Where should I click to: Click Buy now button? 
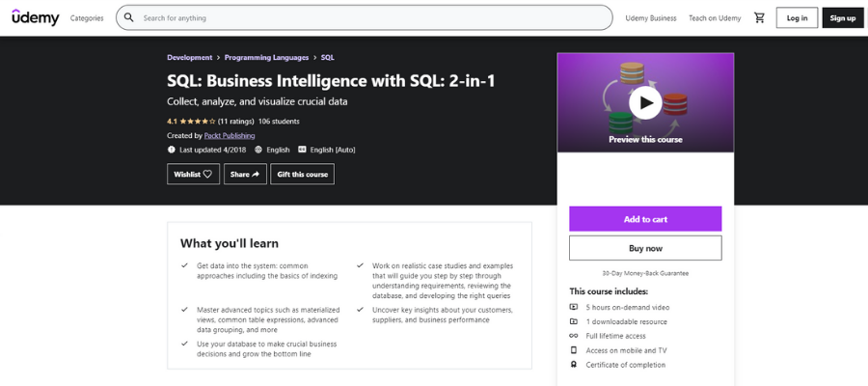(x=645, y=248)
